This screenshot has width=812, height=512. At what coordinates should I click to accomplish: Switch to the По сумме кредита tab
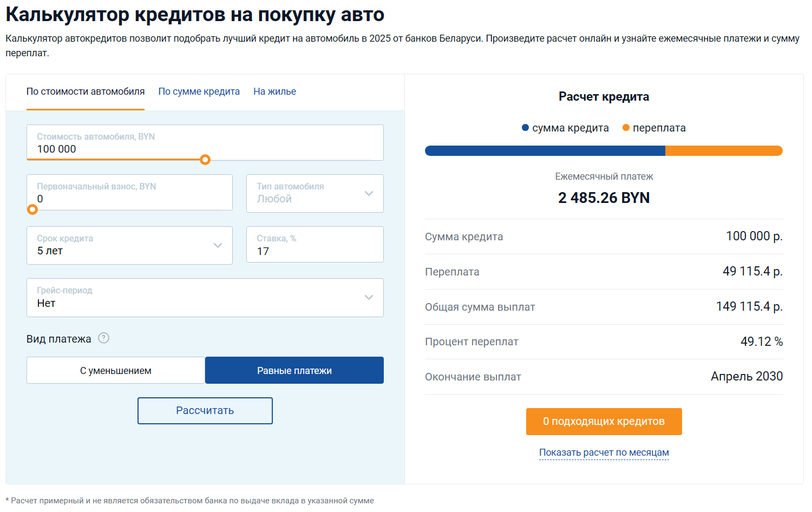[199, 91]
